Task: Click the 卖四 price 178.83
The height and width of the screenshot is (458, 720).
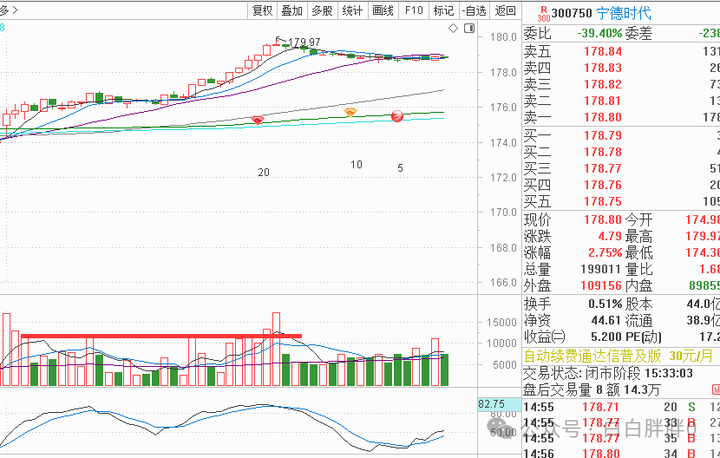Action: click(x=602, y=68)
